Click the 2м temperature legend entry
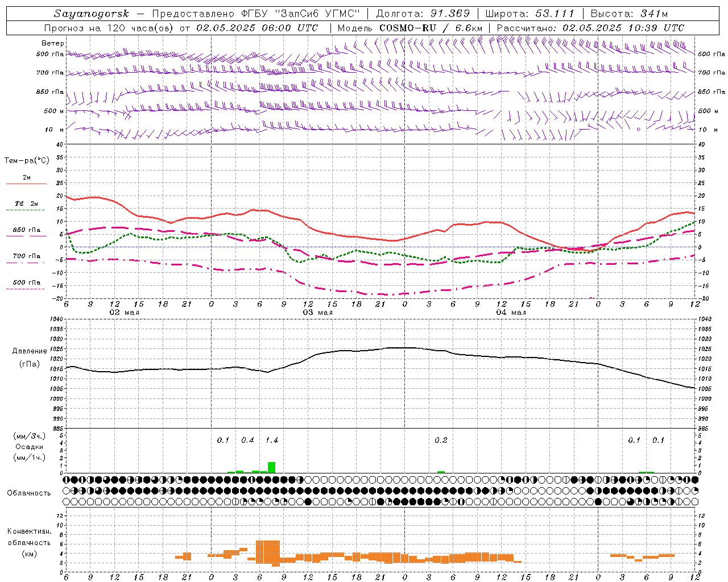The height and width of the screenshot is (582, 728). tap(27, 178)
